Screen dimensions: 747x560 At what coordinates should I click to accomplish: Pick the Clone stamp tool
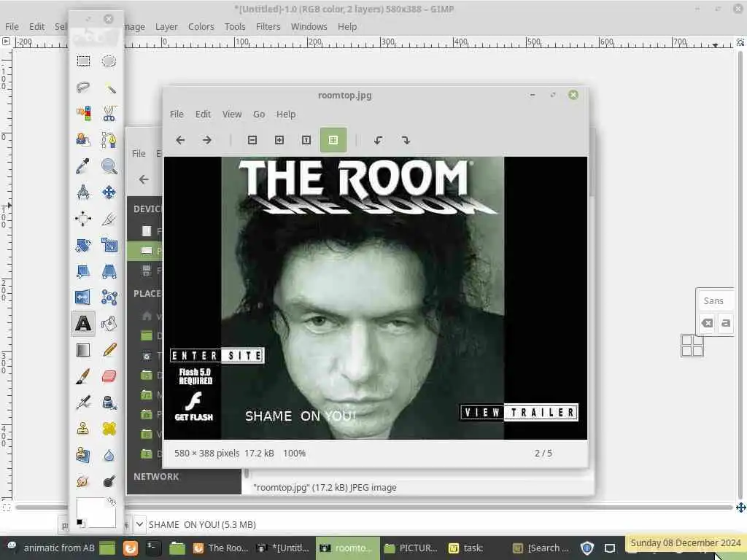click(x=83, y=429)
